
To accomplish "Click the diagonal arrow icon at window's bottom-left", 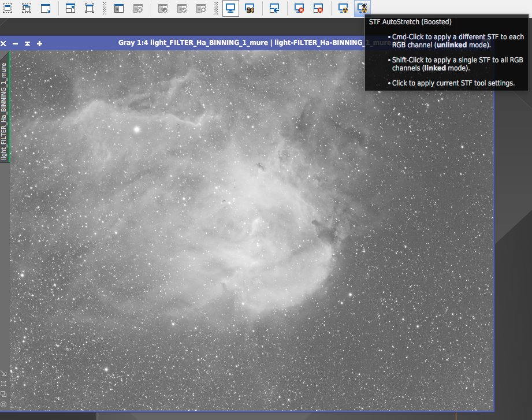I will coord(3,374).
